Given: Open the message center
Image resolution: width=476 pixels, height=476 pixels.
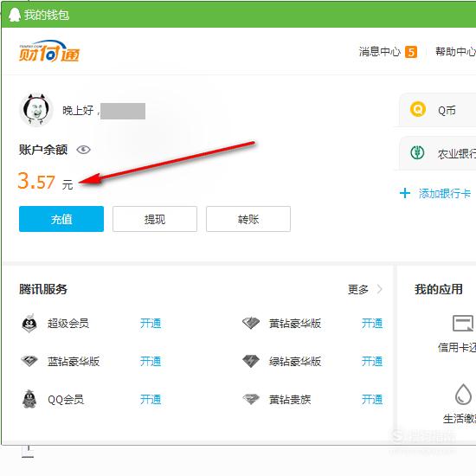Looking at the screenshot, I should (x=379, y=52).
